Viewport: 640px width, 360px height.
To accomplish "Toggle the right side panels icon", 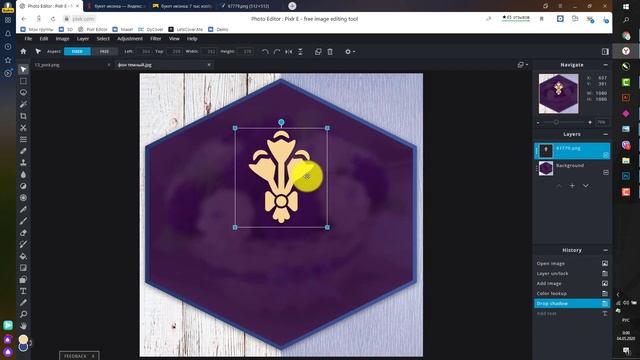I will coord(605,51).
